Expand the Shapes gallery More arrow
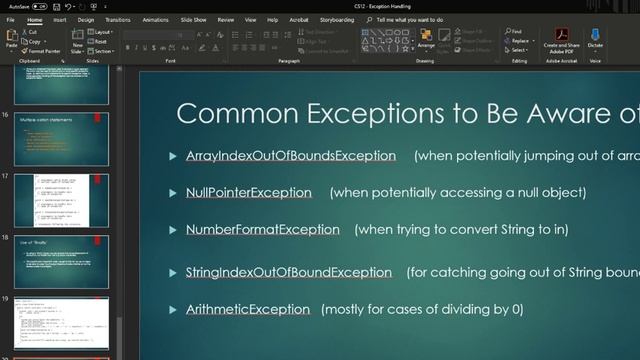The height and width of the screenshot is (360, 640). click(x=413, y=49)
